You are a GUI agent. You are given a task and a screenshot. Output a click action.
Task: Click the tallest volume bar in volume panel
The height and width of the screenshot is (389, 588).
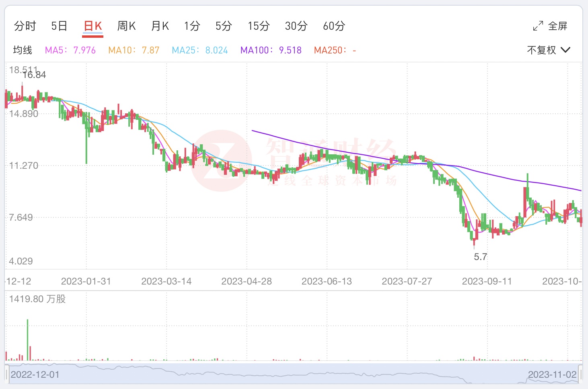click(28, 340)
